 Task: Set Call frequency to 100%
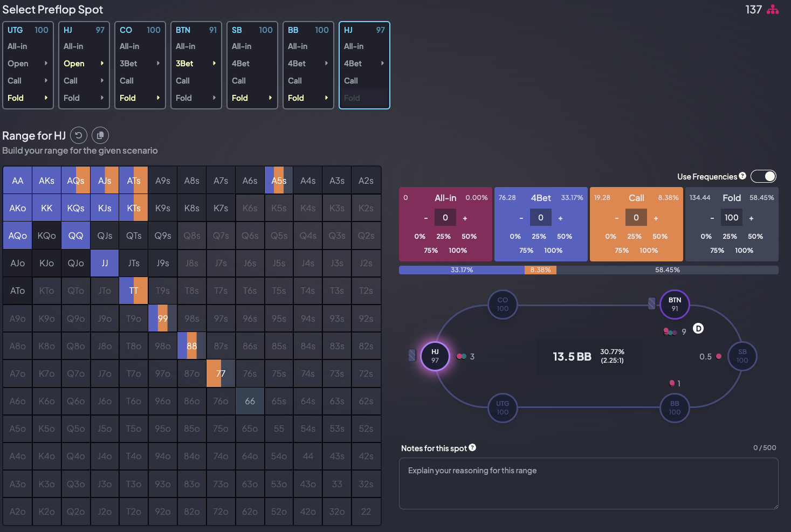[x=649, y=250]
